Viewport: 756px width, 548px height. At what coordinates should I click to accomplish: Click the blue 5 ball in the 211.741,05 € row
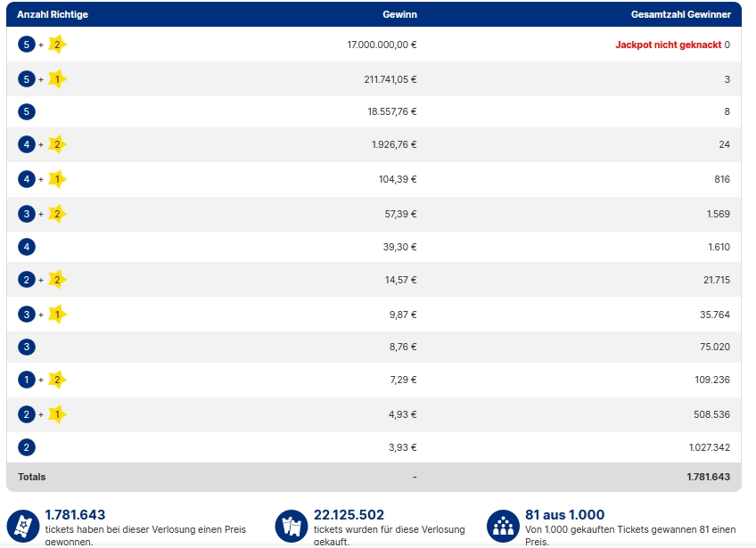[x=27, y=79]
